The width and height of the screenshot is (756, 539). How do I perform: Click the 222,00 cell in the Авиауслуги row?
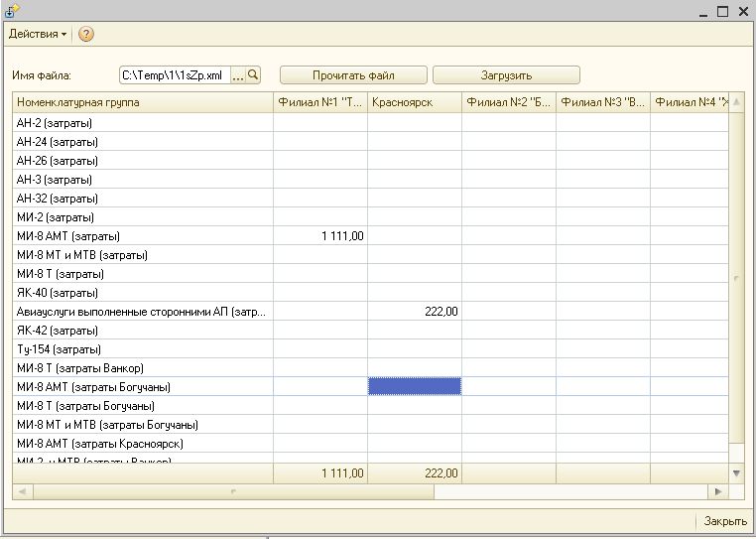pos(414,312)
